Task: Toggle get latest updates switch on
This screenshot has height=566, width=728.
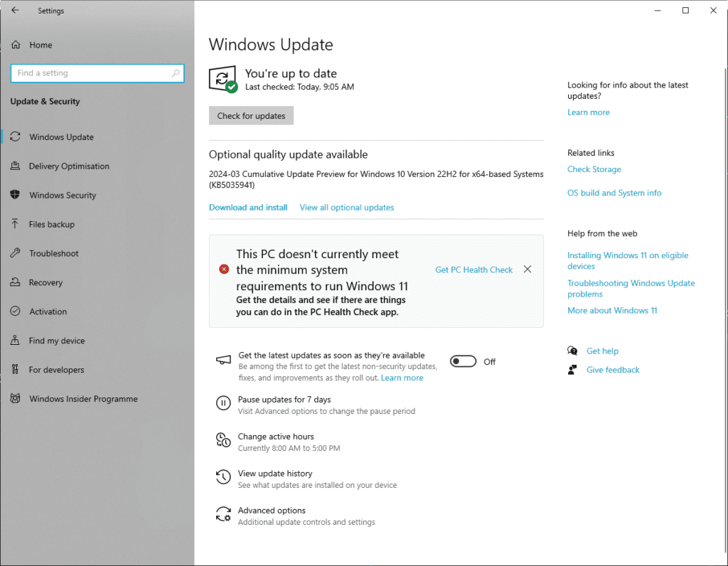Action: tap(463, 361)
